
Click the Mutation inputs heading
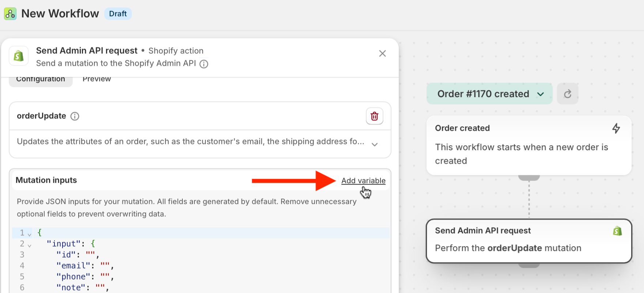(x=46, y=180)
